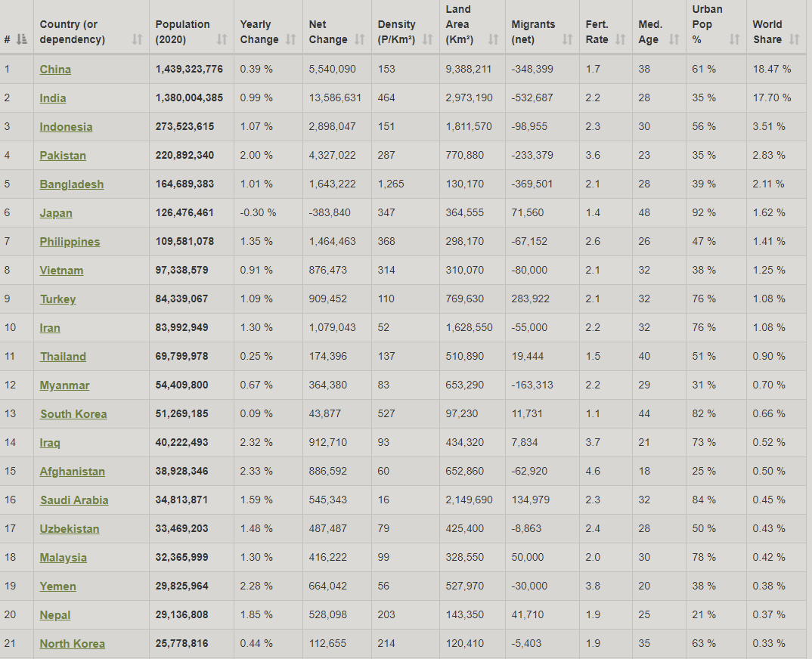Sort by World Share arrows icon
The image size is (812, 659).
click(795, 39)
